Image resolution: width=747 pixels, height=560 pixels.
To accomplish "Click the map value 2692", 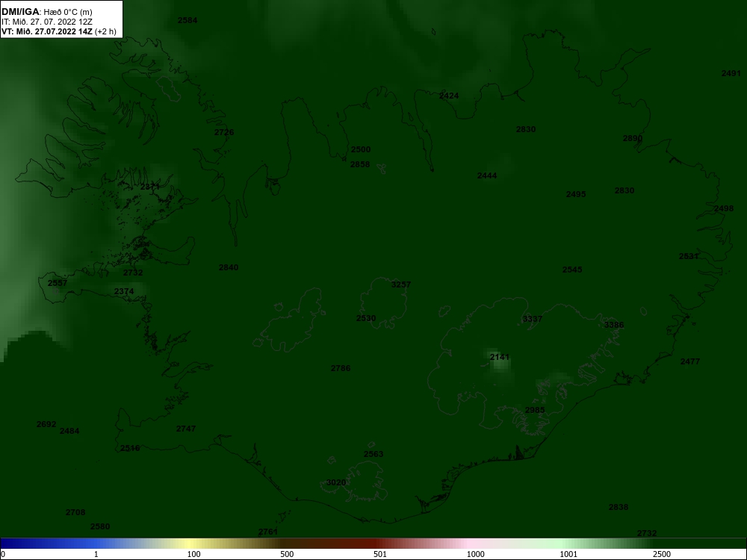I will pyautogui.click(x=46, y=424).
